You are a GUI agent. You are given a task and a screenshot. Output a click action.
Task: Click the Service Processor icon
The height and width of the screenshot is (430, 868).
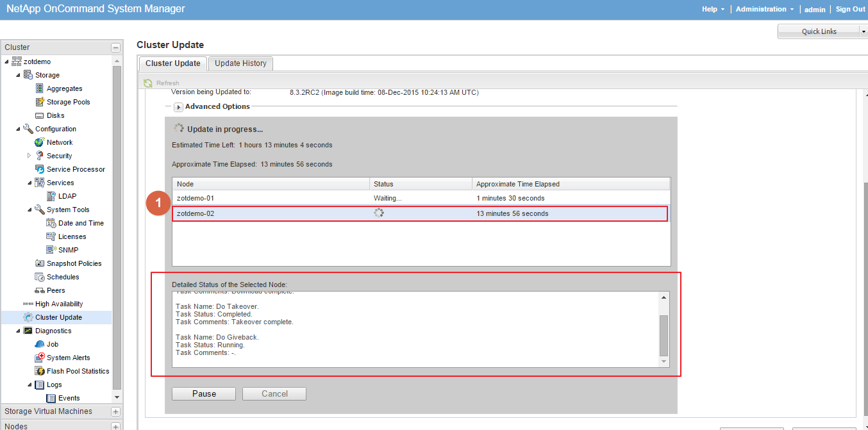40,169
